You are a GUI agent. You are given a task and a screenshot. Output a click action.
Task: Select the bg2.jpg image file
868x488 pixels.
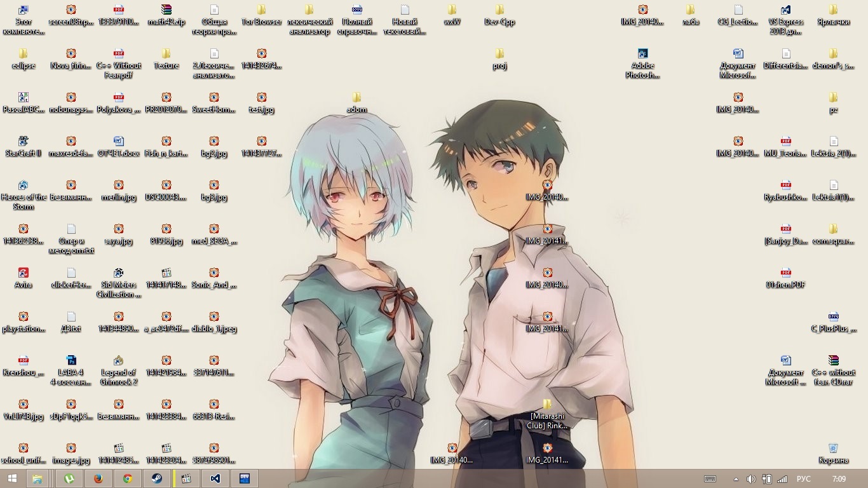pyautogui.click(x=214, y=147)
